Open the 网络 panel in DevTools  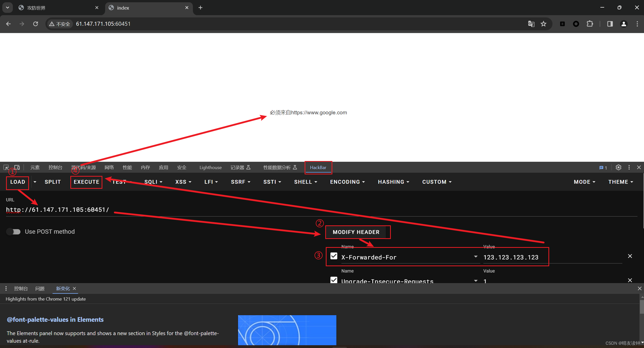(109, 167)
